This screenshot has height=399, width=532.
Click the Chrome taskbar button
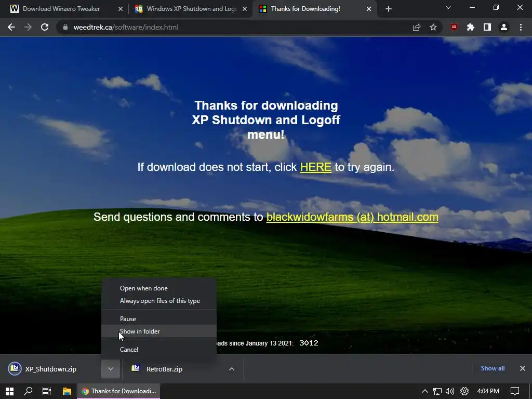pyautogui.click(x=119, y=391)
